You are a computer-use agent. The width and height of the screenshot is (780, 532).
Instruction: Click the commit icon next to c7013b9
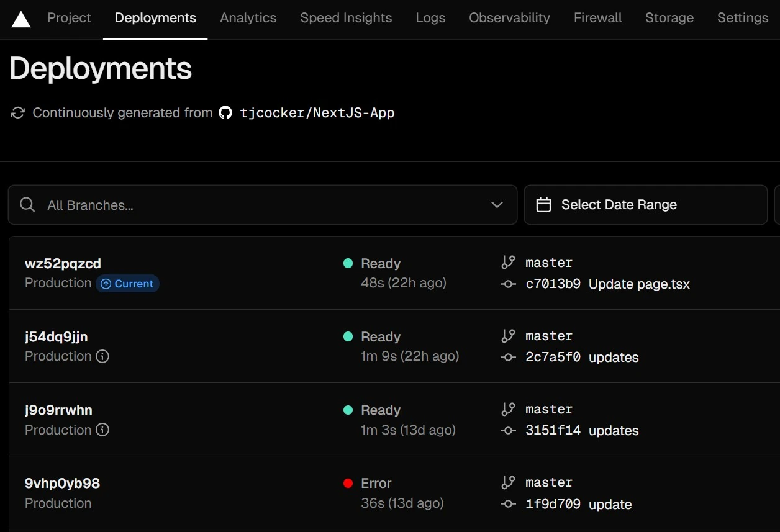[508, 284]
